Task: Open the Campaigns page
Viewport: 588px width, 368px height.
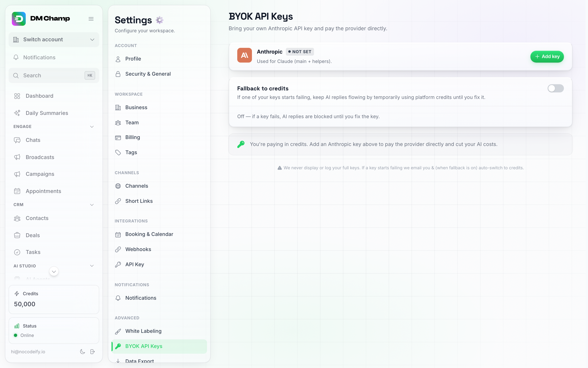Action: [x=54, y=174]
